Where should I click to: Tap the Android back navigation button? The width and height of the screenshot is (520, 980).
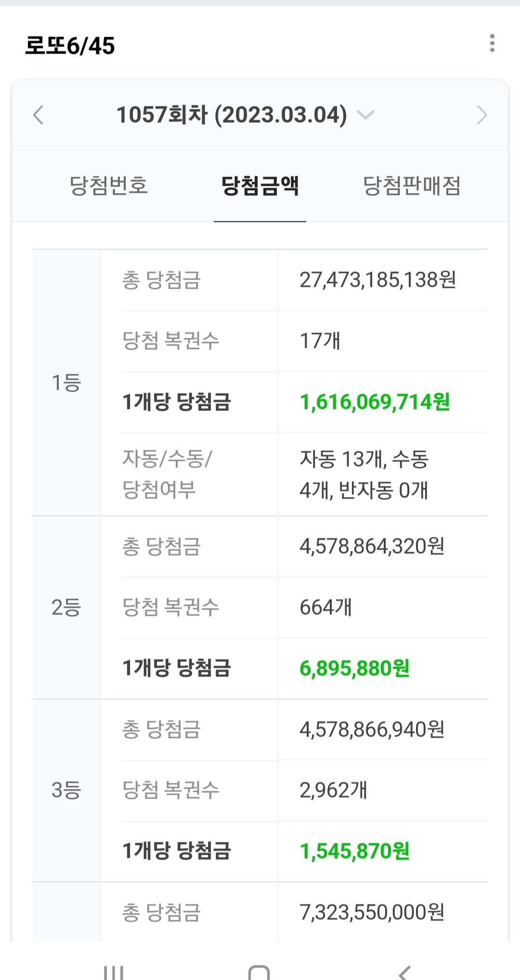405,971
